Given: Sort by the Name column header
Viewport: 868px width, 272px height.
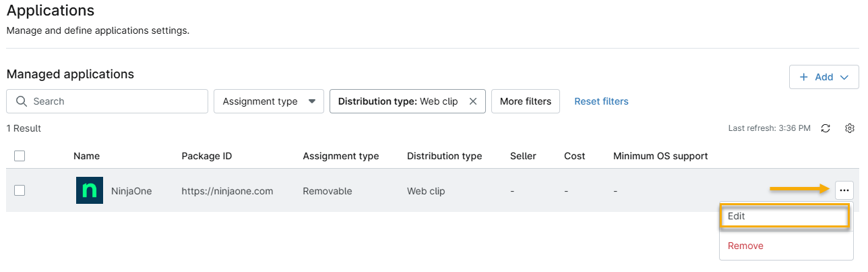Looking at the screenshot, I should click(86, 156).
